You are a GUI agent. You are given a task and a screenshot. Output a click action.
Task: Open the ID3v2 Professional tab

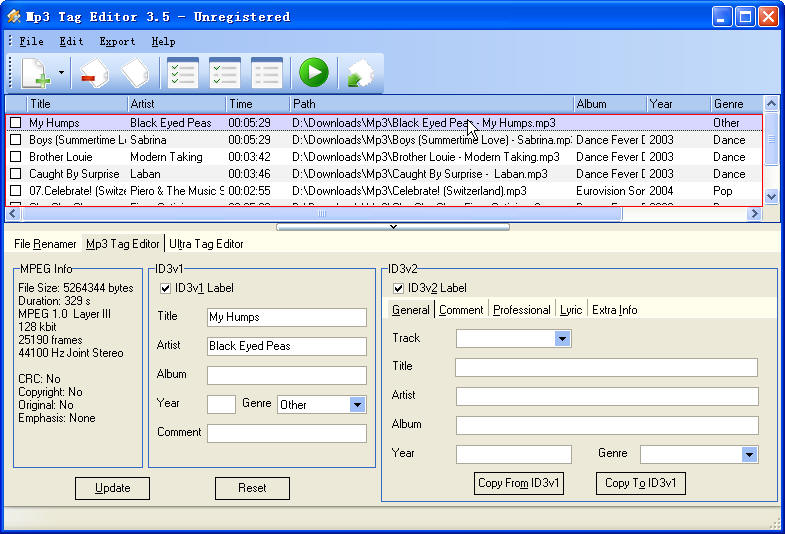pyautogui.click(x=522, y=310)
